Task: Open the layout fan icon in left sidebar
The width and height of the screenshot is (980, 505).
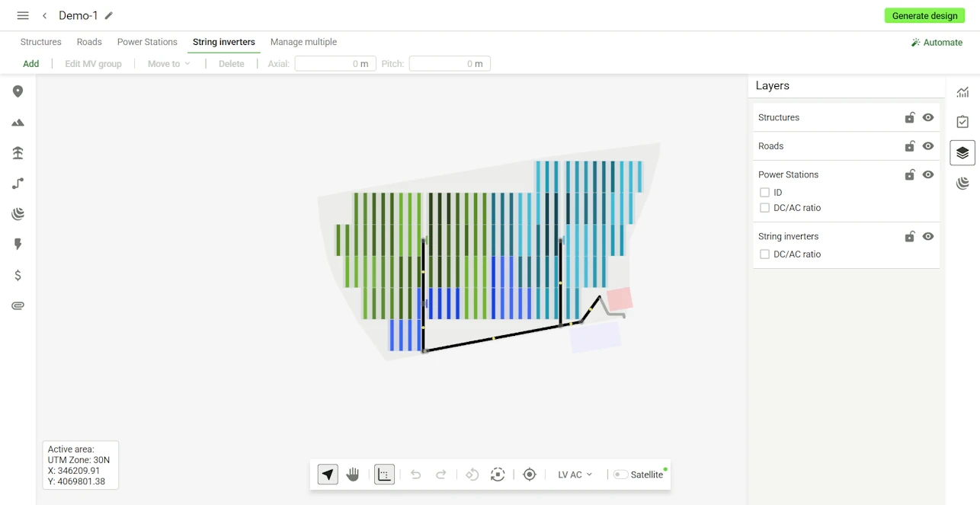Action: click(x=18, y=214)
